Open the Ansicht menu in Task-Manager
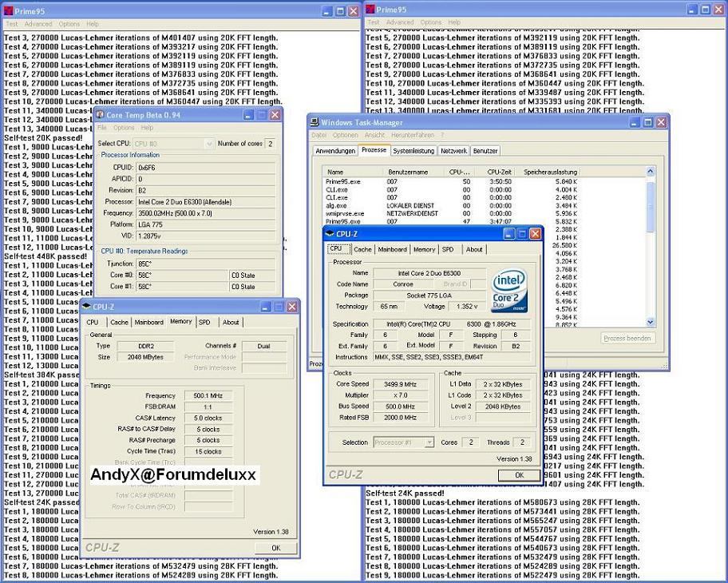 coord(374,135)
